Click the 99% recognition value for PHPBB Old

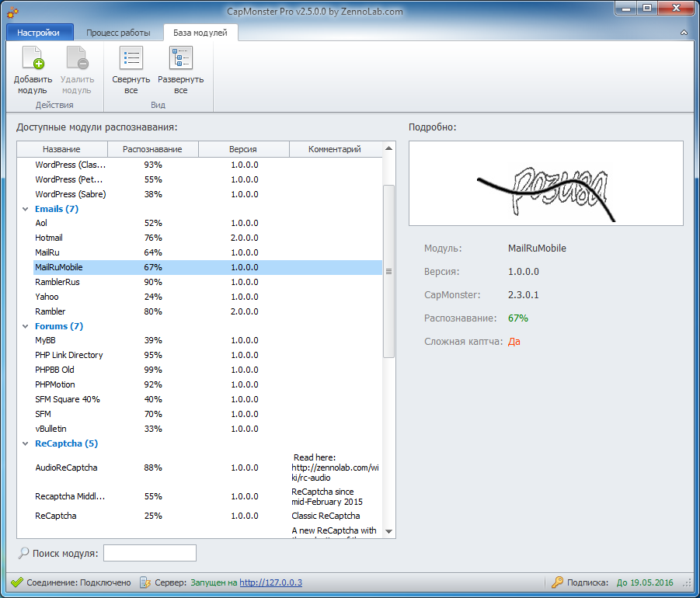pyautogui.click(x=153, y=370)
